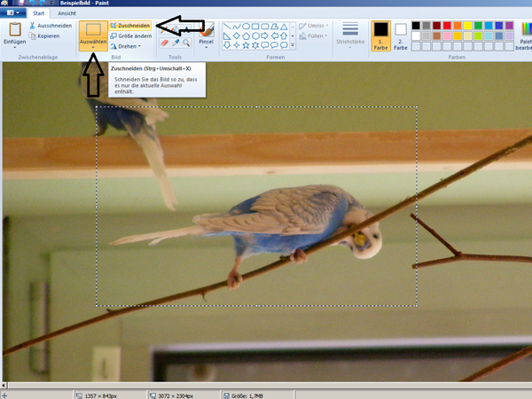This screenshot has height=399, width=532.
Task: Choose the up arrow shape
Action: 284,35
